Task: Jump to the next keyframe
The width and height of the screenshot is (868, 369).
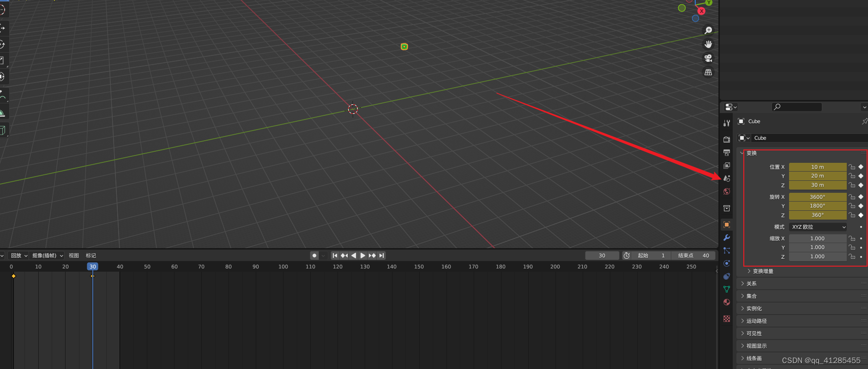Action: [x=372, y=256]
